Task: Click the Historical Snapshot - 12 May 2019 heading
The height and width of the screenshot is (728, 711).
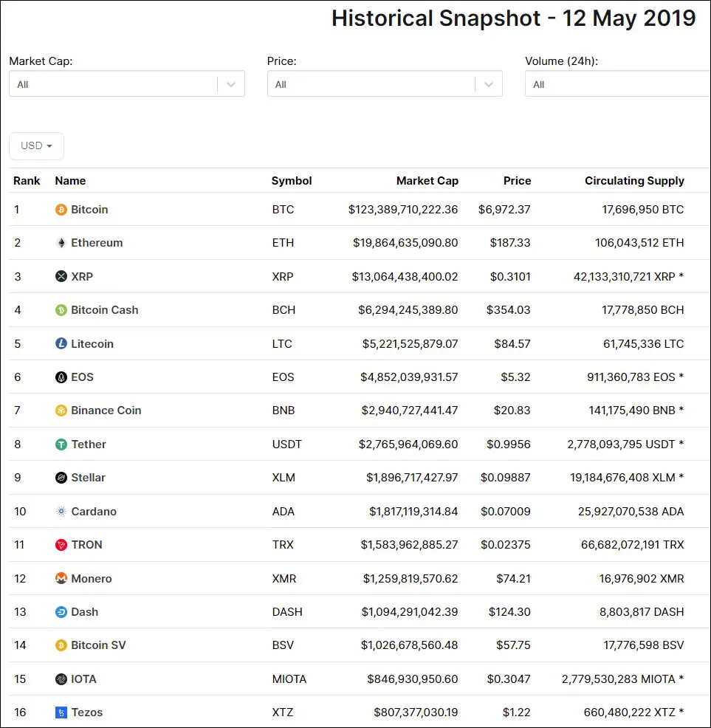Action: [514, 18]
